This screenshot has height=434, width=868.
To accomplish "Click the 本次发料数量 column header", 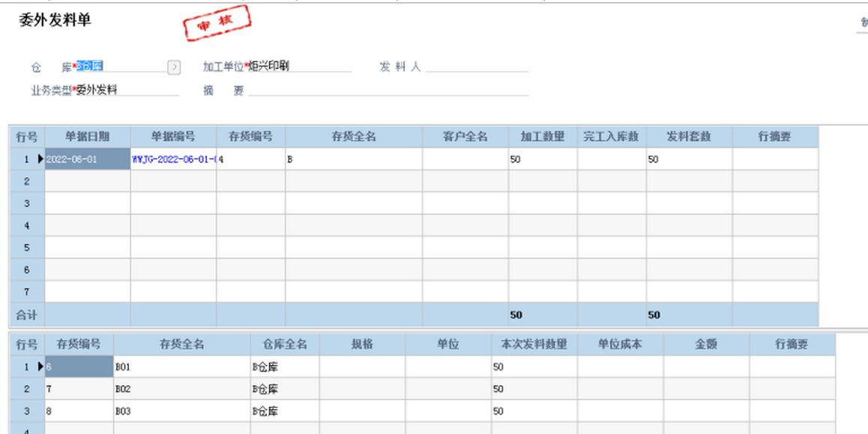I will click(534, 345).
